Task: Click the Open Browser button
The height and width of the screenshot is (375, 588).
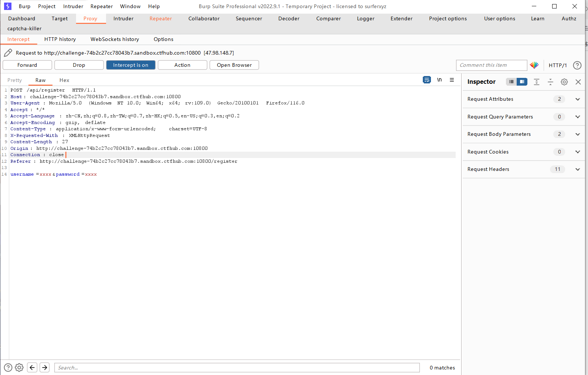Action: point(234,65)
